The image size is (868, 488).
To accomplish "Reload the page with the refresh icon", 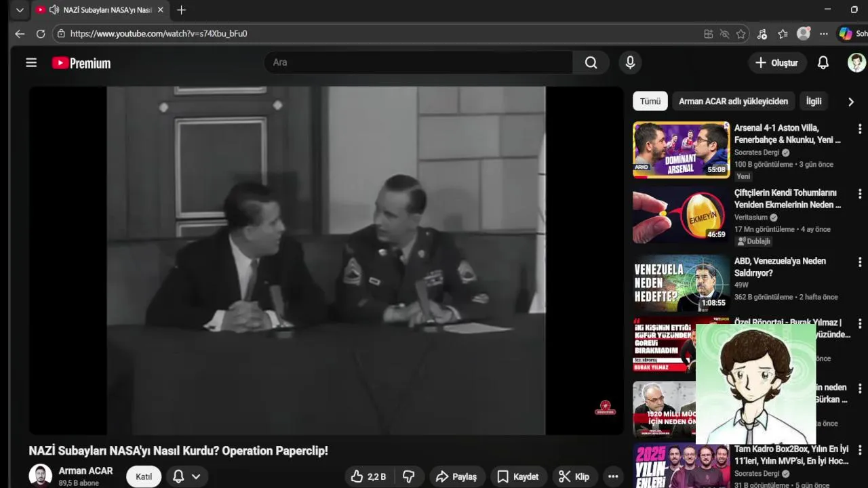I will pyautogui.click(x=41, y=34).
